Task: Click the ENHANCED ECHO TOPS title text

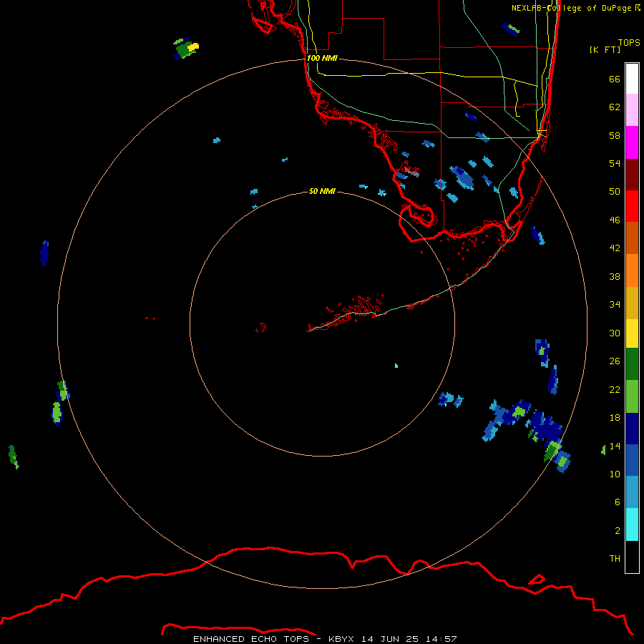Action: click(251, 639)
